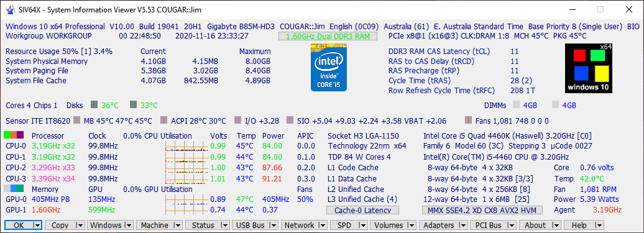Open the Windows button dropdown arrow
This screenshot has height=233, width=644.
(129, 225)
